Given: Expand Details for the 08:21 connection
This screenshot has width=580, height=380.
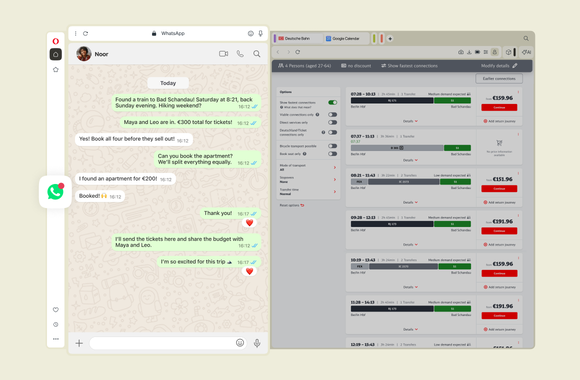Looking at the screenshot, I should coord(410,202).
